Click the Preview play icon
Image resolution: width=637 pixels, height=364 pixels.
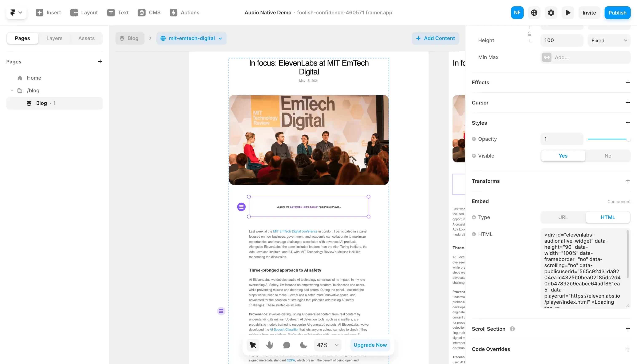pyautogui.click(x=568, y=12)
